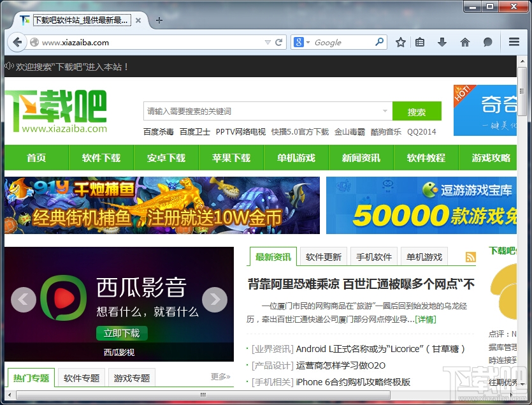Viewport: 532px width, 405px height.
Task: Bookmark this page with the star icon
Action: click(401, 42)
